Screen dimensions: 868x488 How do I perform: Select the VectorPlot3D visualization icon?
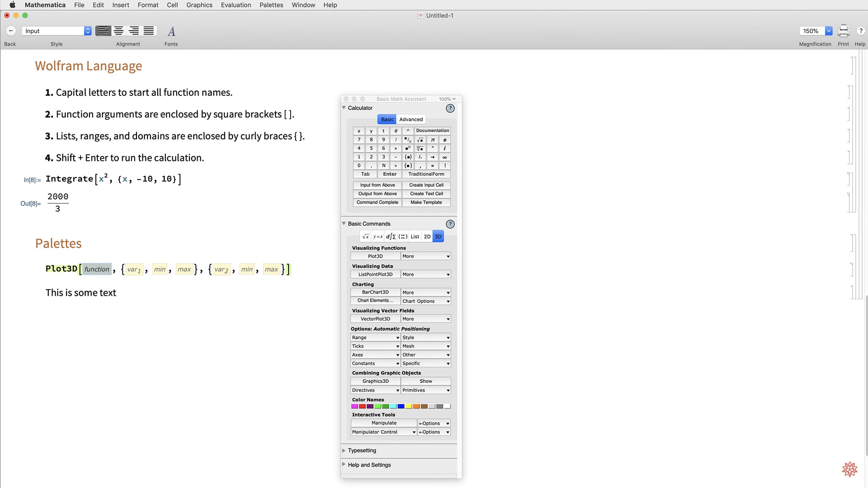(376, 318)
